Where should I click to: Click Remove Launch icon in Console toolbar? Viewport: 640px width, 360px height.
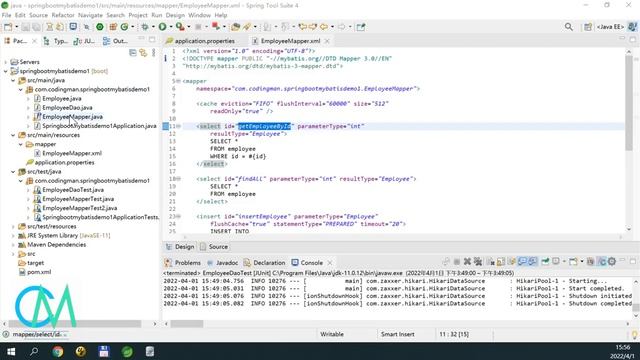click(467, 262)
